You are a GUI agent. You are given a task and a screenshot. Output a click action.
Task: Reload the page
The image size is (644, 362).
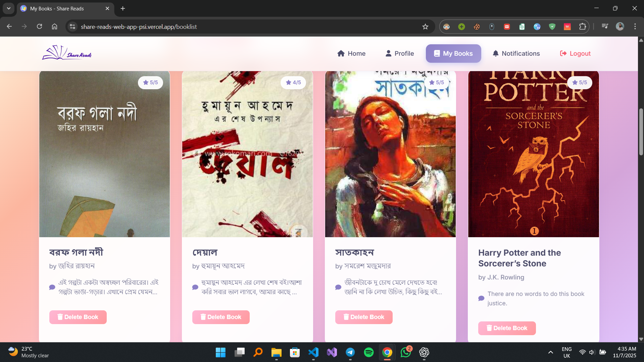(39, 27)
